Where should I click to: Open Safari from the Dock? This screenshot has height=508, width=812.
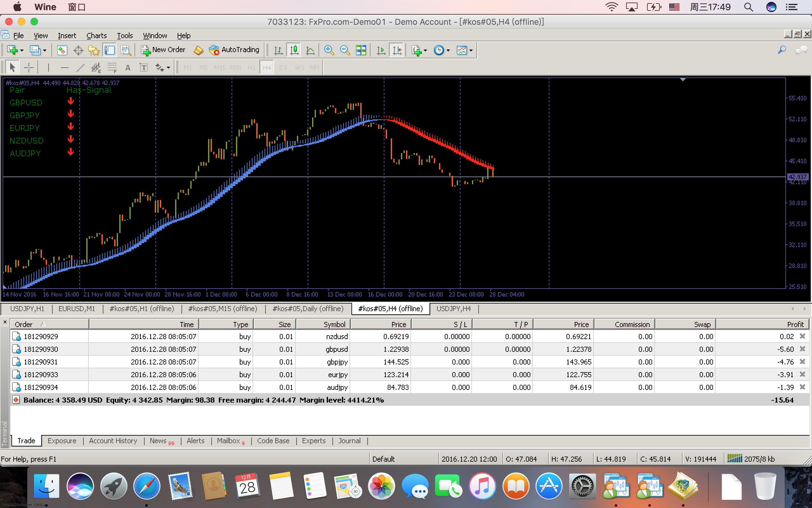[147, 486]
